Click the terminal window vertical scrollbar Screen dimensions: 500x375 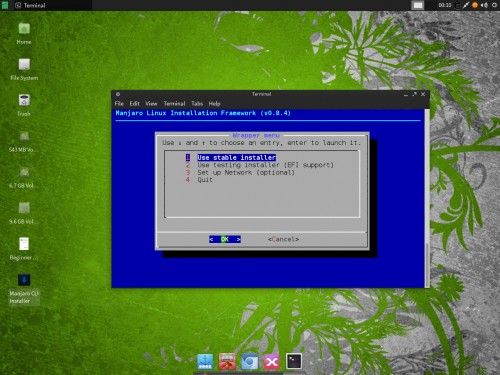(x=427, y=198)
